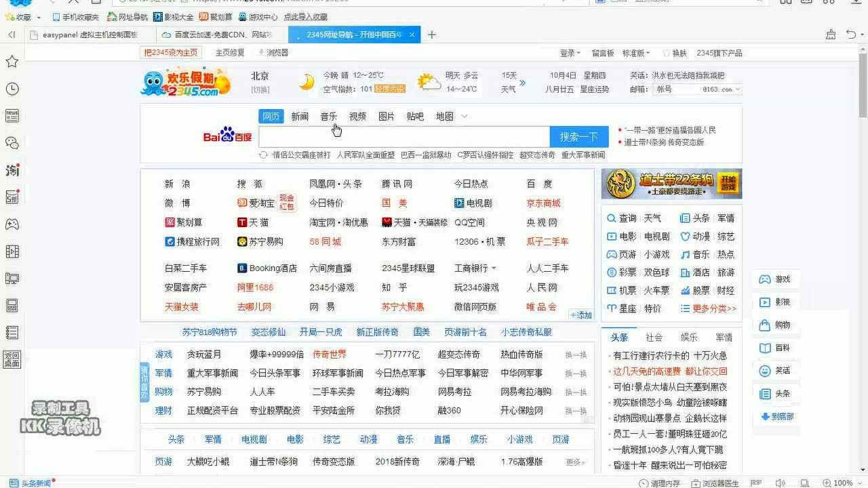The image size is (868, 488).
Task: Open 携程旅行网 link
Action: pyautogui.click(x=192, y=241)
